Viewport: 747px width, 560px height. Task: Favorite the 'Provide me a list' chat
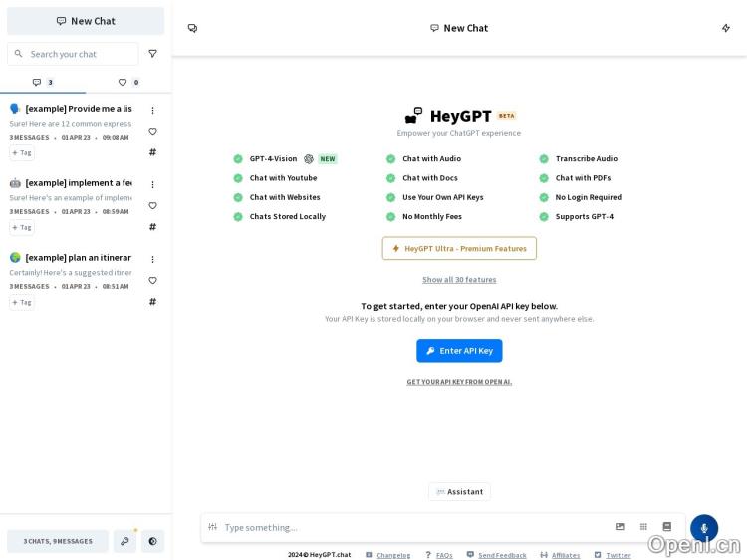click(152, 132)
